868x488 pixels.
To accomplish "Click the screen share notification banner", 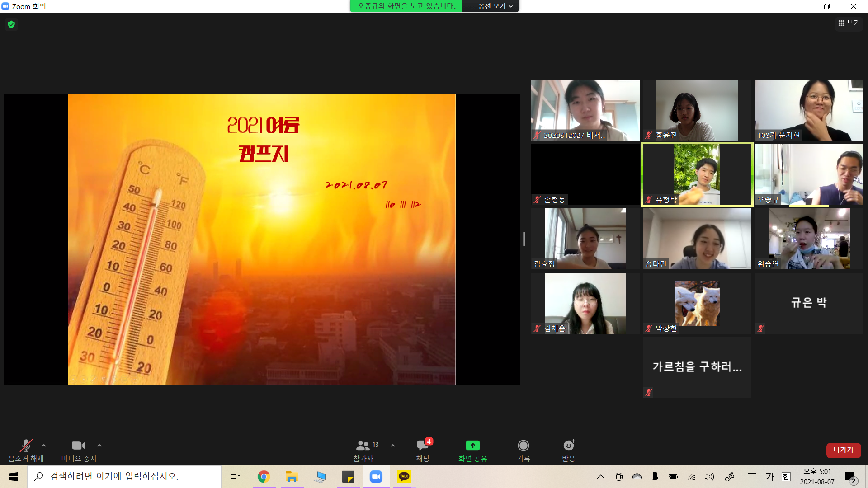I will tap(406, 6).
